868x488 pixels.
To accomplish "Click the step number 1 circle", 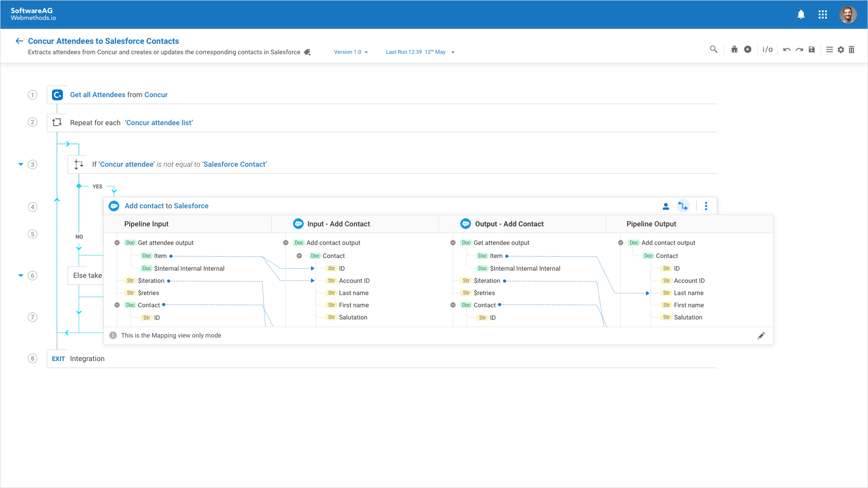I will point(33,95).
